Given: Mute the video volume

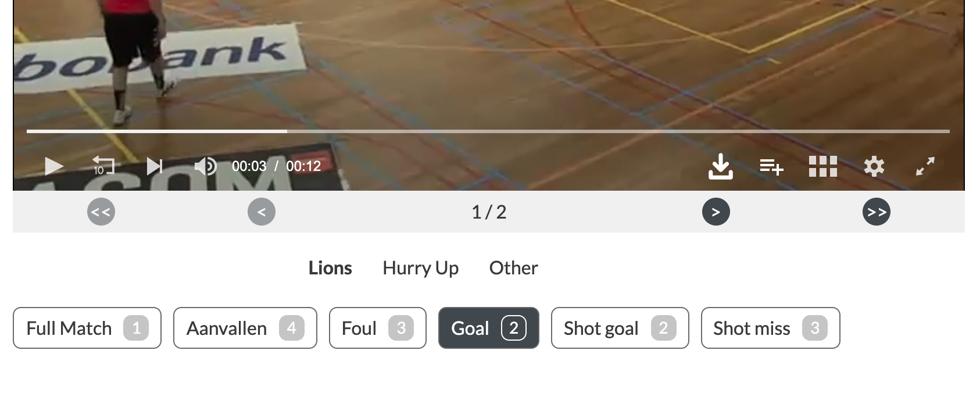Looking at the screenshot, I should (205, 166).
